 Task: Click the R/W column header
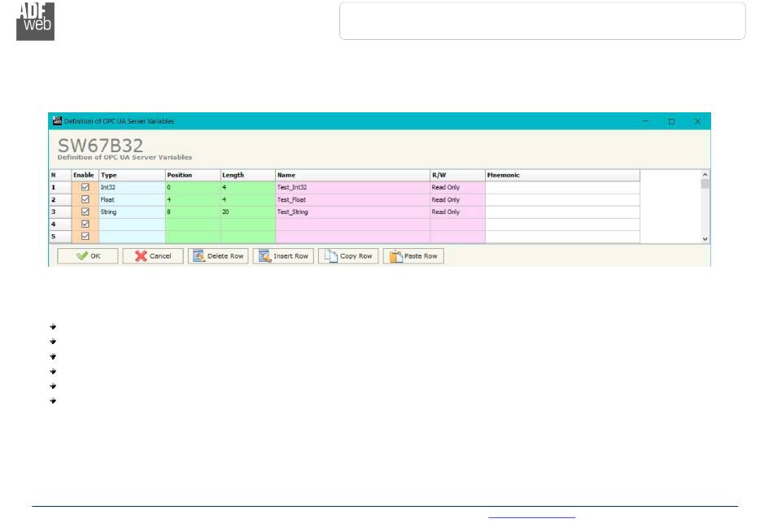457,175
